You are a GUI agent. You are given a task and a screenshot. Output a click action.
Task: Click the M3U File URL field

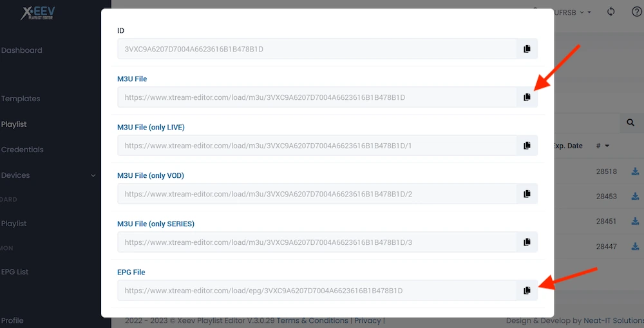pos(317,97)
